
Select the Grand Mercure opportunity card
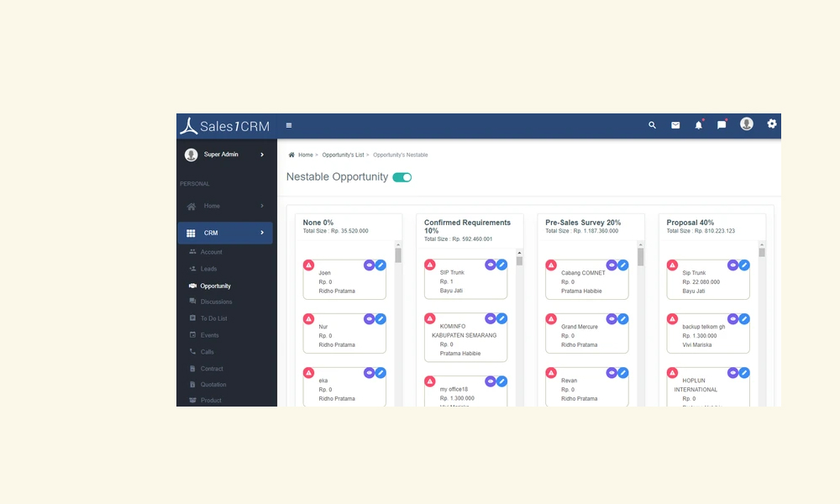coord(586,333)
